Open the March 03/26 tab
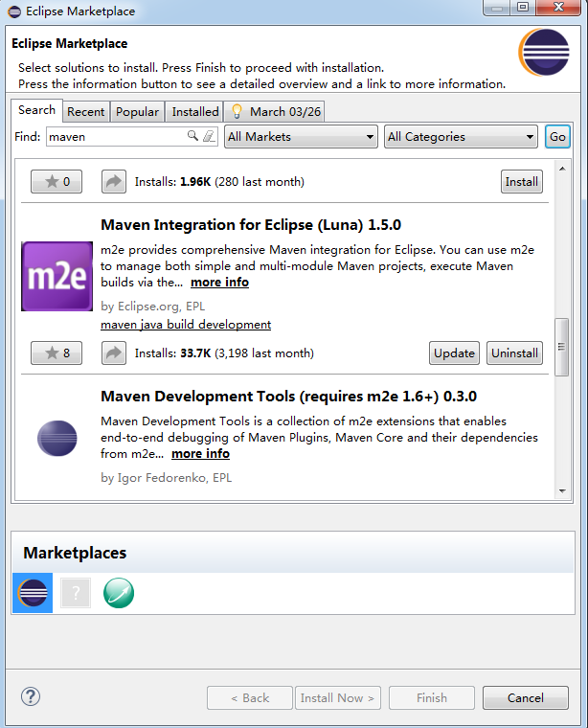 click(276, 112)
